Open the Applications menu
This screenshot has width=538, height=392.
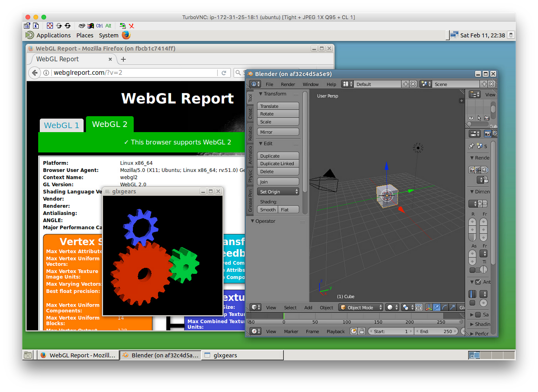point(53,35)
